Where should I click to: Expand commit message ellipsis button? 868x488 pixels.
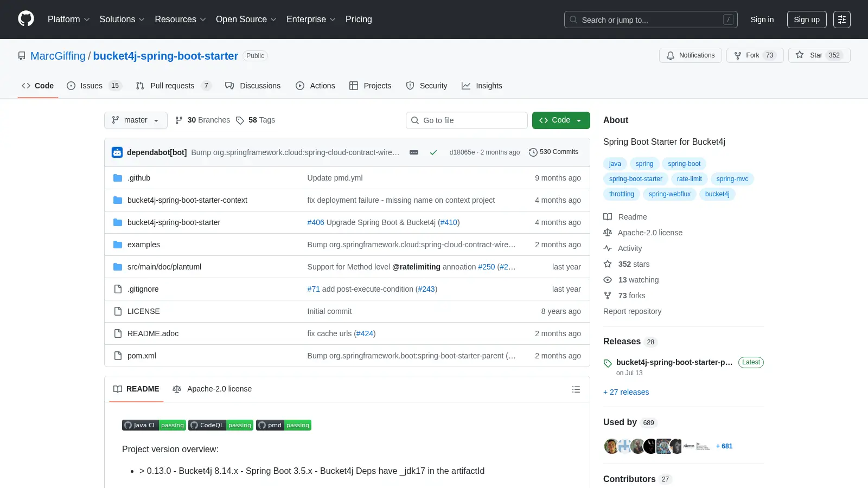[414, 152]
